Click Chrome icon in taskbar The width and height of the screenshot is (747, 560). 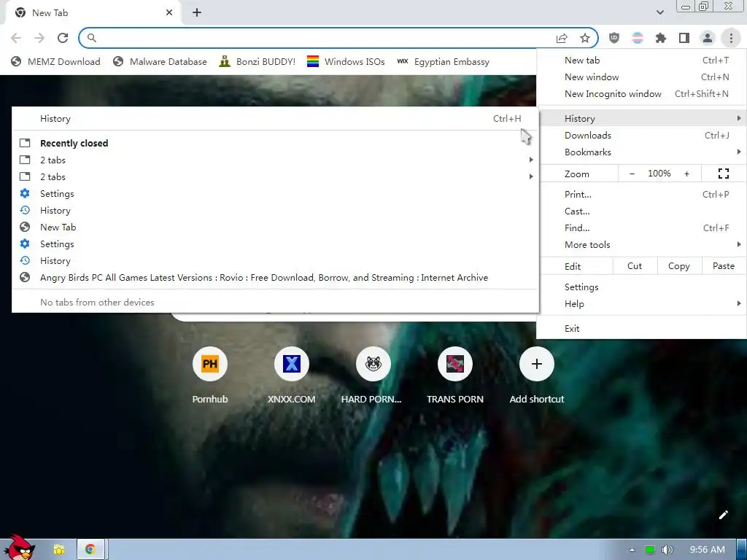point(90,550)
